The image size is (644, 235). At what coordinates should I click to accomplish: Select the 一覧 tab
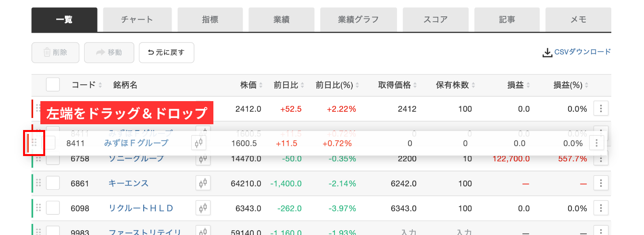tap(64, 20)
